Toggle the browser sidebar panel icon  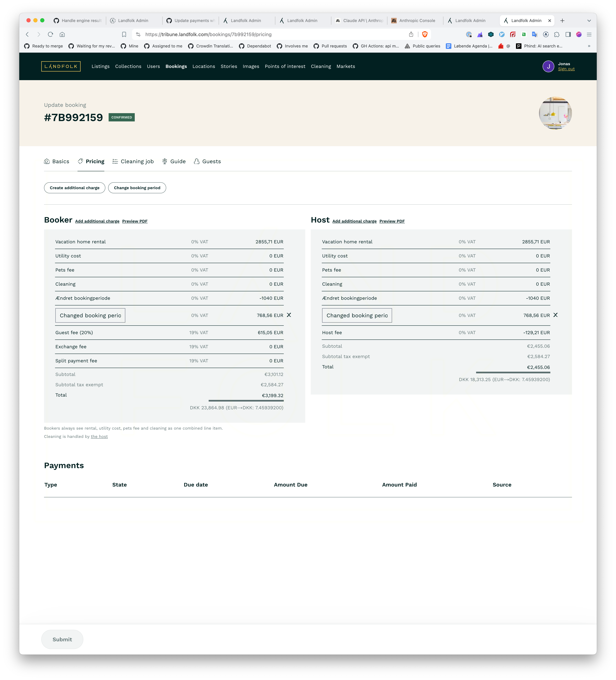click(x=568, y=34)
